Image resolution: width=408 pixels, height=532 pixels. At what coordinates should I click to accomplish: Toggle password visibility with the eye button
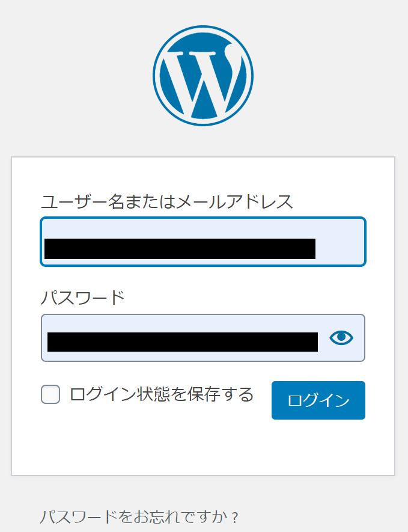341,338
